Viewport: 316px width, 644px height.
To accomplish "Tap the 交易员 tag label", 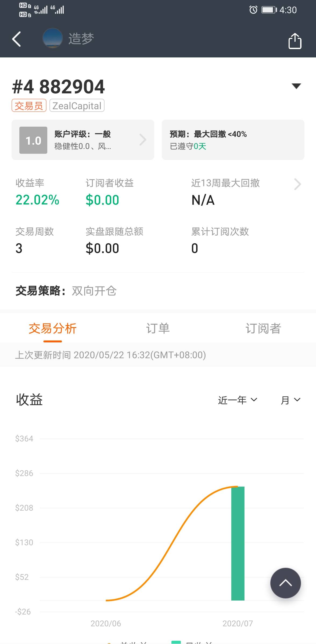I will 29,105.
